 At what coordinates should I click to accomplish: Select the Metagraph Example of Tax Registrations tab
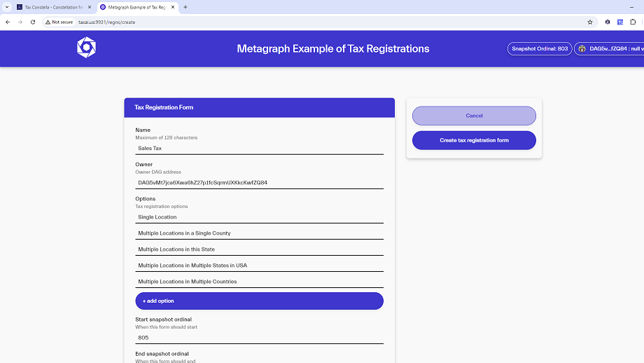[x=138, y=7]
